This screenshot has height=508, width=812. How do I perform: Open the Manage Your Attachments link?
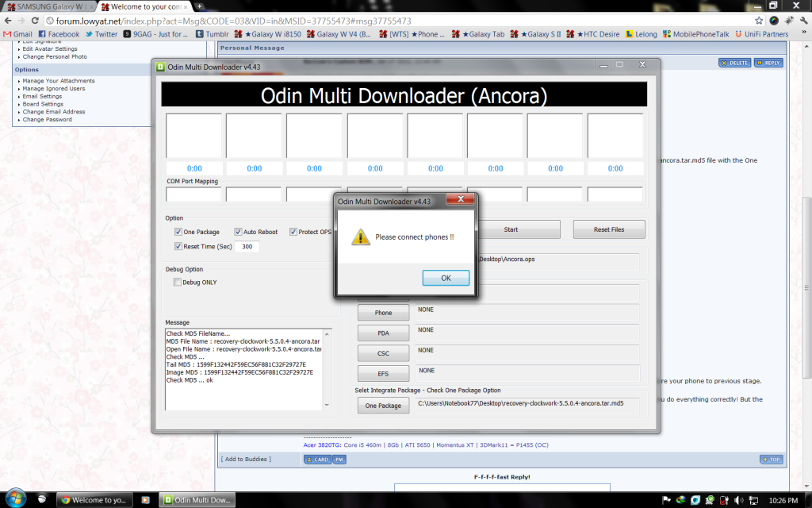pos(59,81)
